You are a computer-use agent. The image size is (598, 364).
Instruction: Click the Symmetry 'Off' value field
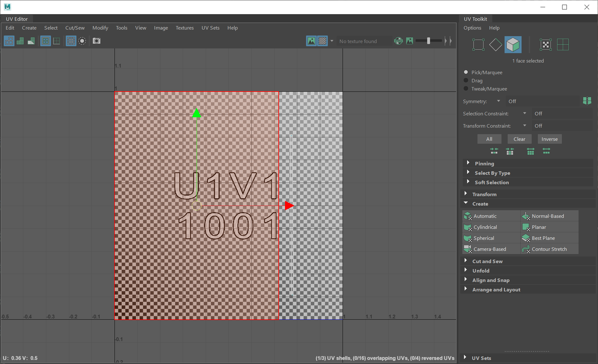[x=543, y=101]
